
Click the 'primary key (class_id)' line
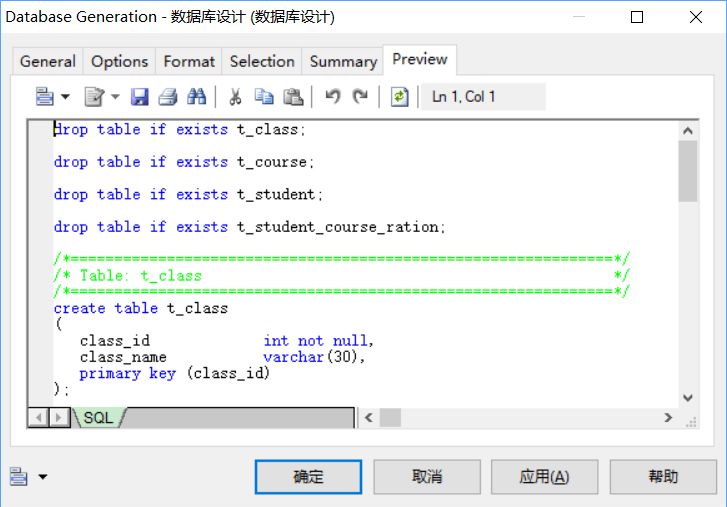point(175,373)
